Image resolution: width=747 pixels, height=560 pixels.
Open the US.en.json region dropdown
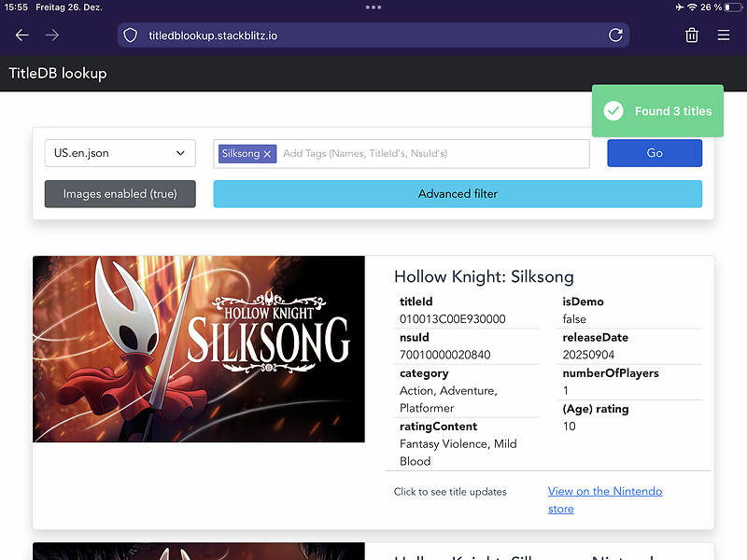click(x=120, y=153)
